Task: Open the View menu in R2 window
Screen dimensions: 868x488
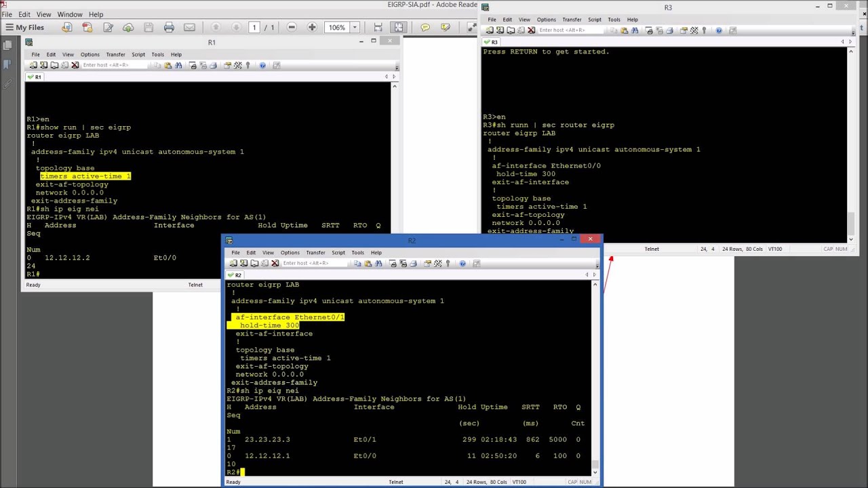Action: 268,252
